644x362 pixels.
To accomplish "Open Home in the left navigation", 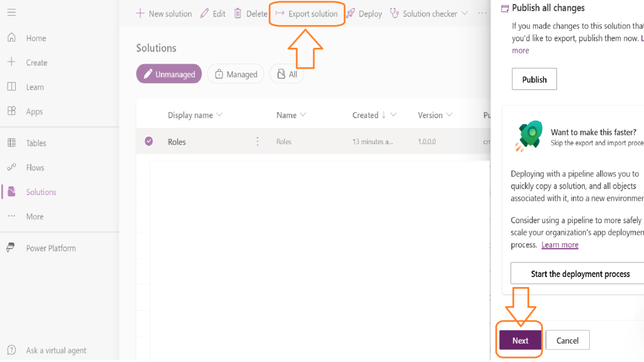I will (36, 38).
